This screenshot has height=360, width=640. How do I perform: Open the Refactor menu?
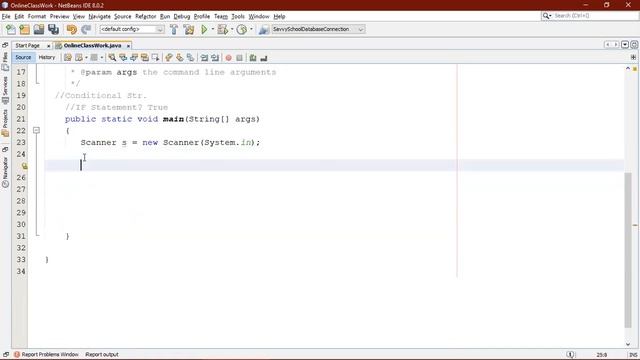click(x=146, y=16)
